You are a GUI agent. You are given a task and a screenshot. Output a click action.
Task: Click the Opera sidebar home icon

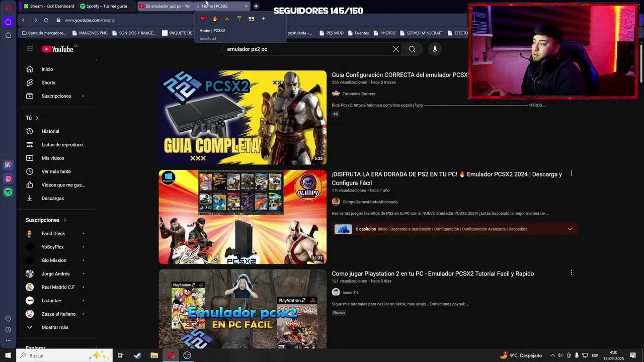(x=8, y=22)
